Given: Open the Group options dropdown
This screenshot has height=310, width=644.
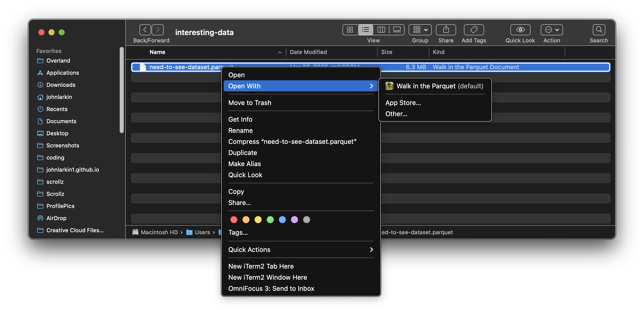Looking at the screenshot, I should pyautogui.click(x=420, y=30).
